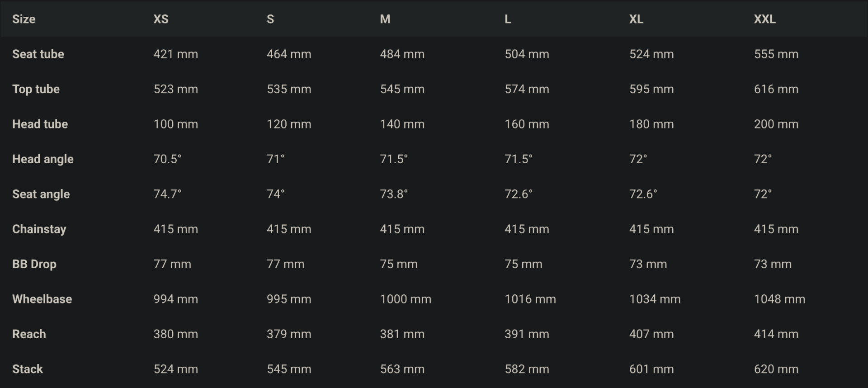This screenshot has height=388, width=868.
Task: Click the 601 mm stack value
Action: [651, 369]
